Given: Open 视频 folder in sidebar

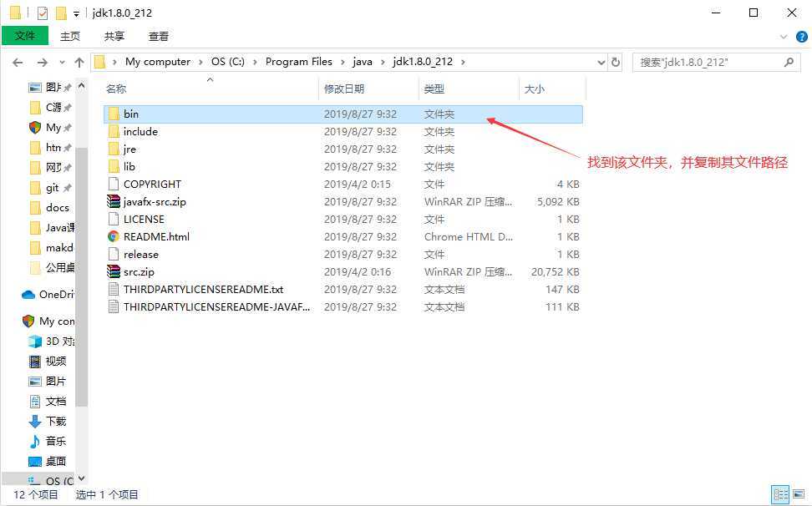Looking at the screenshot, I should pos(48,362).
